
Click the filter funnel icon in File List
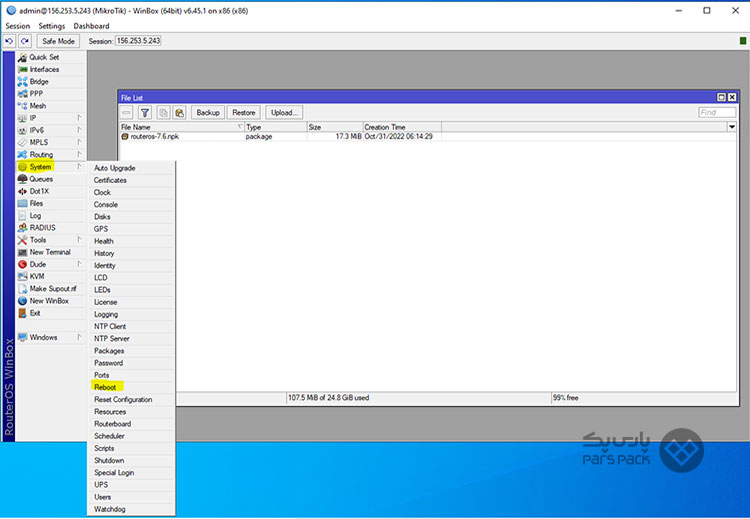tap(145, 113)
